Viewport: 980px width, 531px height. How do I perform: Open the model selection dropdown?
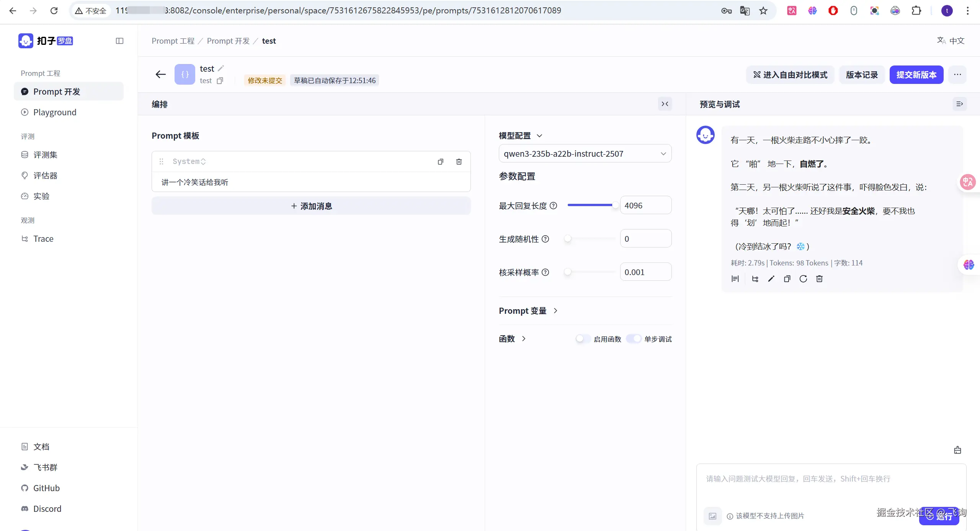pos(585,154)
